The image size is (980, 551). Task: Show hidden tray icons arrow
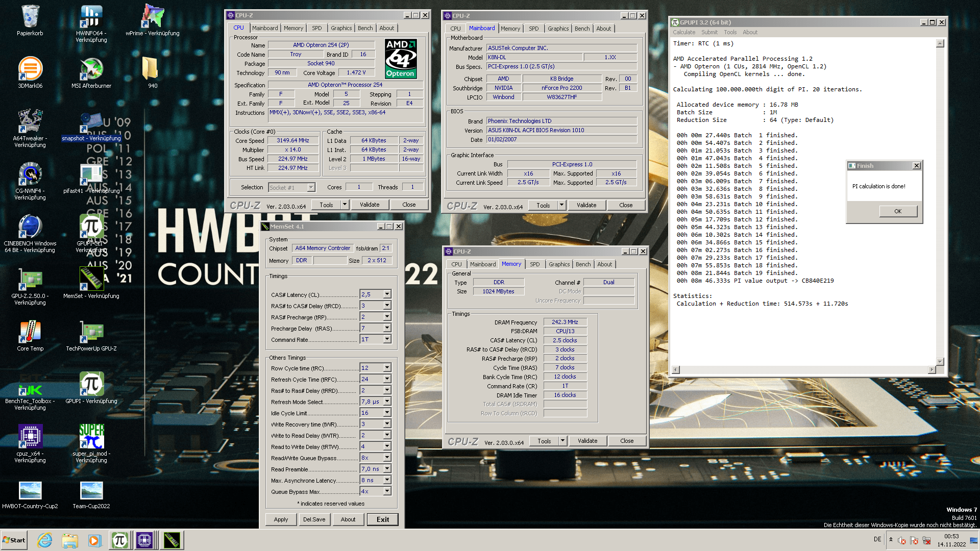click(891, 540)
